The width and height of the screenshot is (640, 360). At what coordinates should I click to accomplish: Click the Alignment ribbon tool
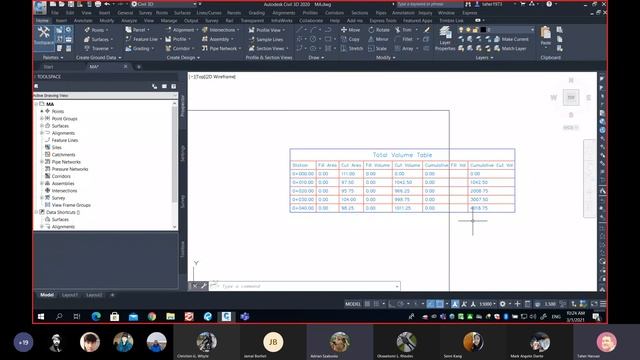[182, 30]
